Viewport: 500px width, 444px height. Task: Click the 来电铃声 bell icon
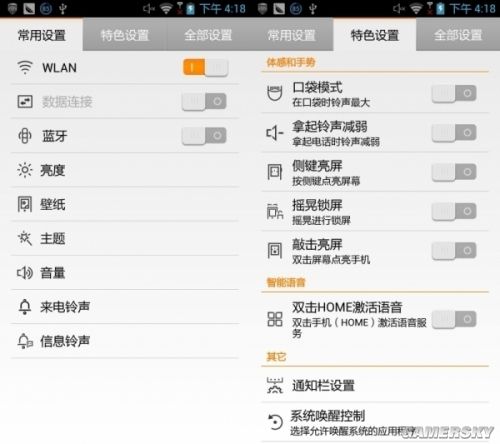pyautogui.click(x=25, y=307)
